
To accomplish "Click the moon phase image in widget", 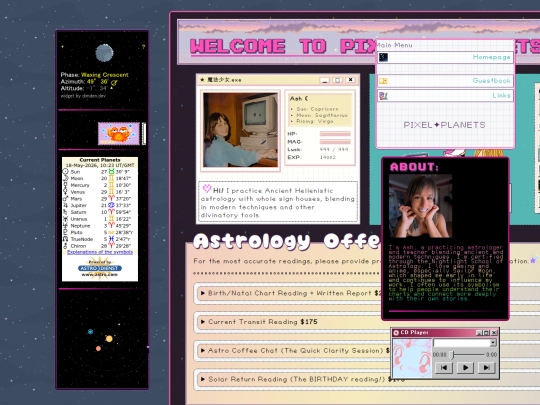I will (104, 53).
